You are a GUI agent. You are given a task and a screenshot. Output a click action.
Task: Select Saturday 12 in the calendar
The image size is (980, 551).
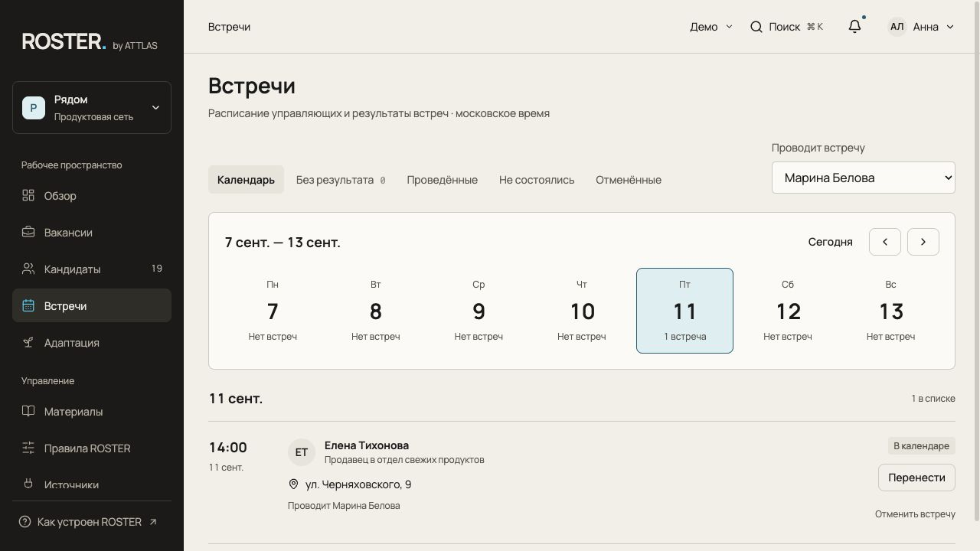[x=788, y=311]
